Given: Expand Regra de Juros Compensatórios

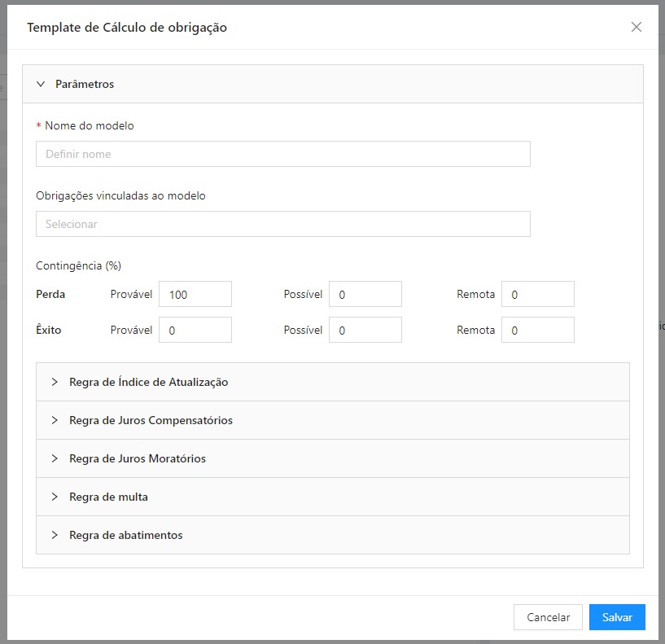Looking at the screenshot, I should click(x=332, y=420).
